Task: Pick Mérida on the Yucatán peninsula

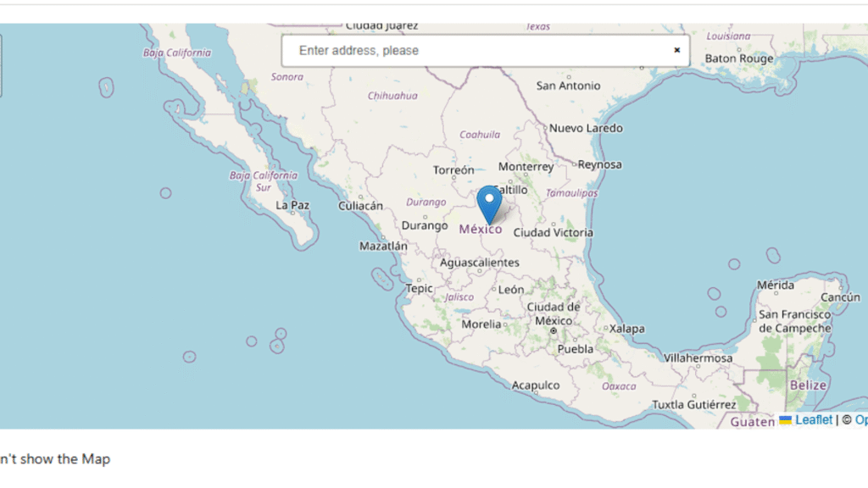Action: pyautogui.click(x=776, y=285)
